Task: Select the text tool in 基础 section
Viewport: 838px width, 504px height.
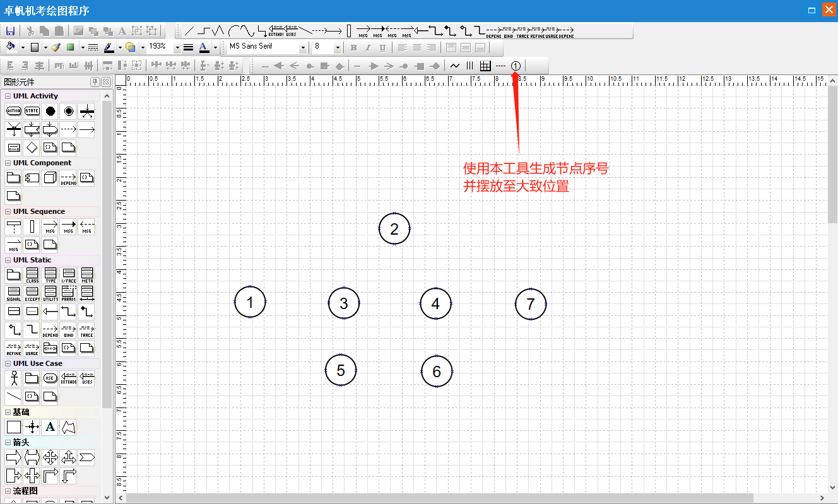Action: 50,427
